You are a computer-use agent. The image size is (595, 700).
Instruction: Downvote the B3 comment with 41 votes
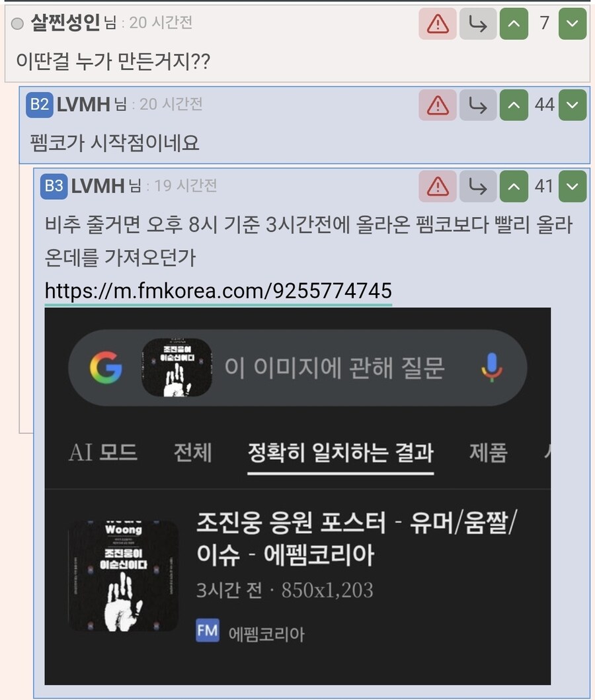tap(573, 186)
